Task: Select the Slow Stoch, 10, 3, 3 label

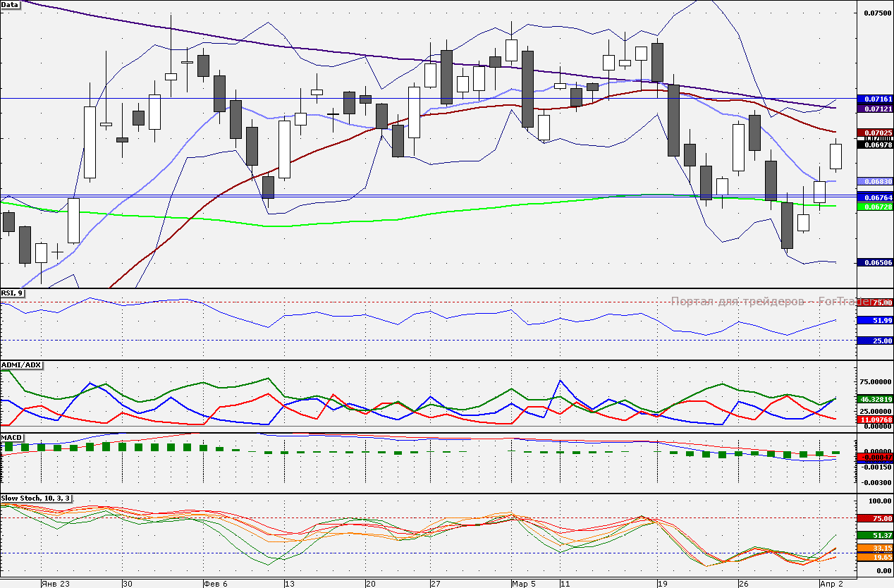Action: click(x=35, y=498)
